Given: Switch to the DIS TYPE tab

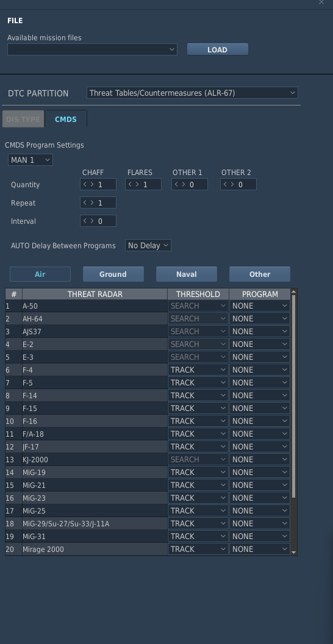Looking at the screenshot, I should click(23, 119).
